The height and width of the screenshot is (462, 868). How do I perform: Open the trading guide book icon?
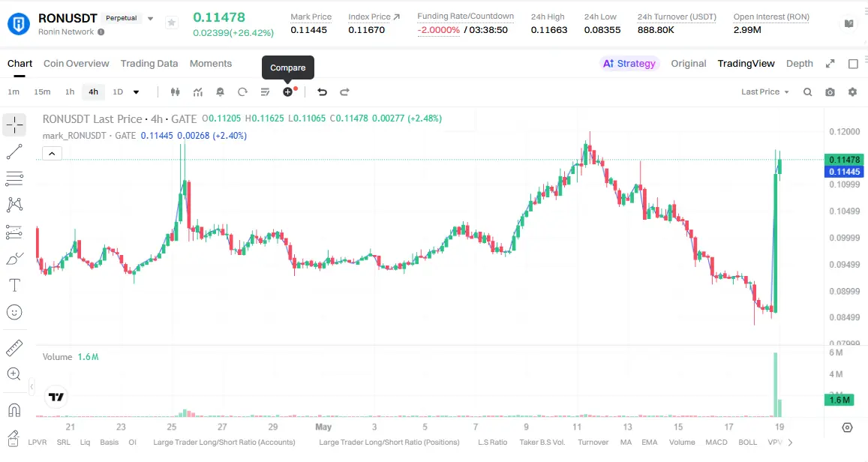(x=848, y=23)
